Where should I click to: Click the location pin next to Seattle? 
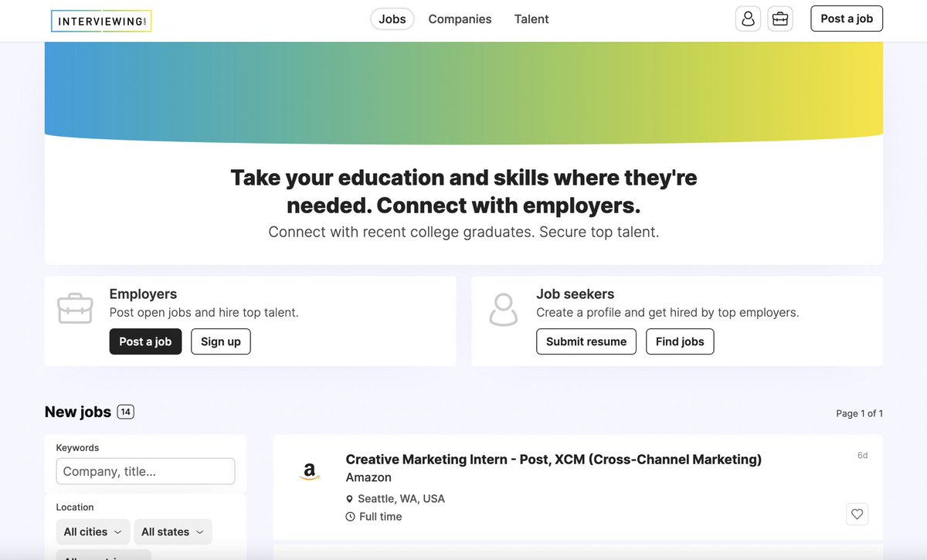pyautogui.click(x=349, y=499)
